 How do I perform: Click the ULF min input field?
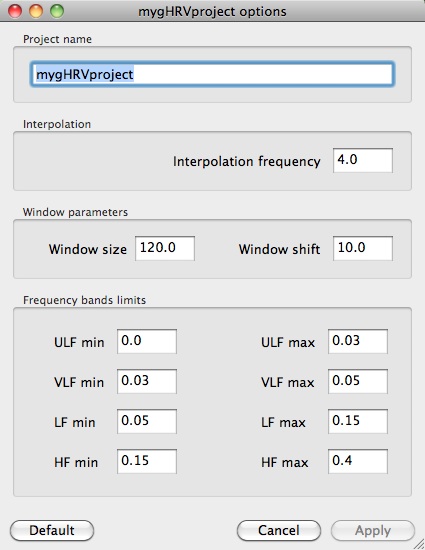pyautogui.click(x=147, y=341)
